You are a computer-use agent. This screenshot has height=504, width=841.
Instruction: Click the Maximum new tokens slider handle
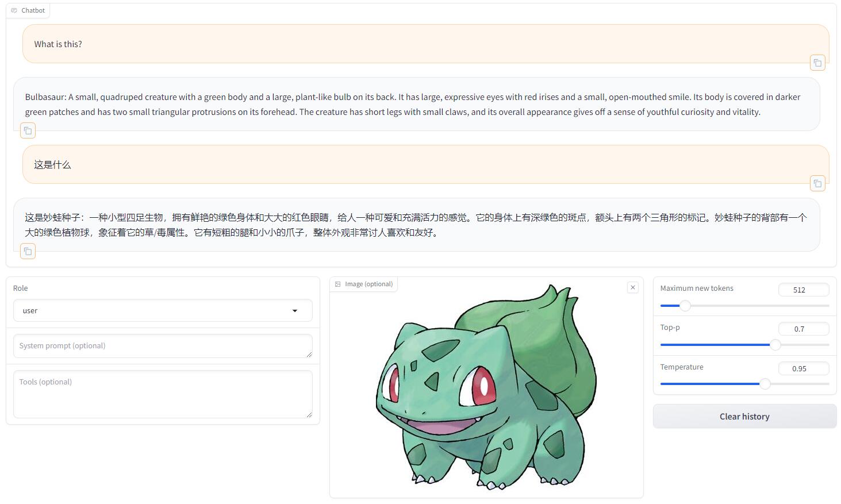pos(685,306)
